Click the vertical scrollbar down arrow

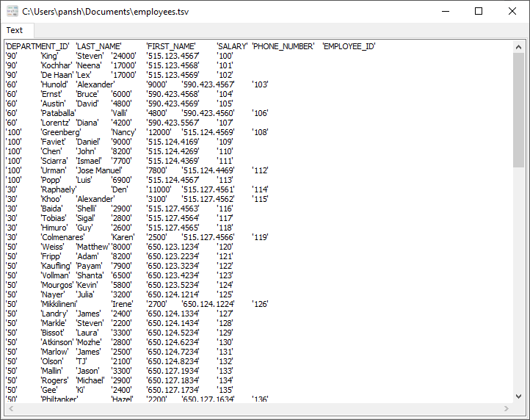518,397
